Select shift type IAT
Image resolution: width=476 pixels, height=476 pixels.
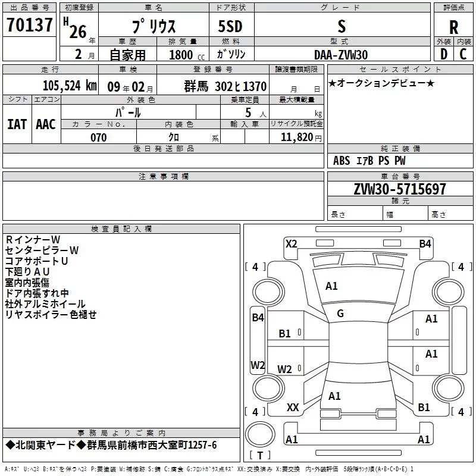(x=17, y=124)
